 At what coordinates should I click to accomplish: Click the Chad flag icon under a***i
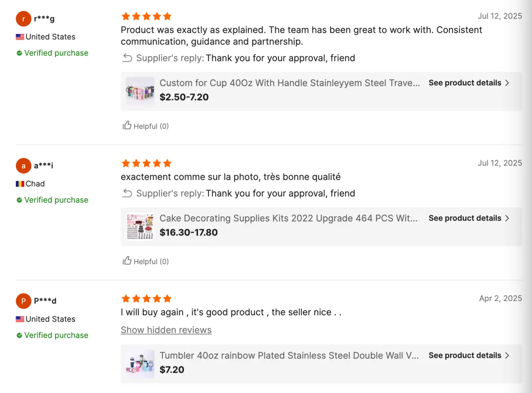pyautogui.click(x=20, y=184)
